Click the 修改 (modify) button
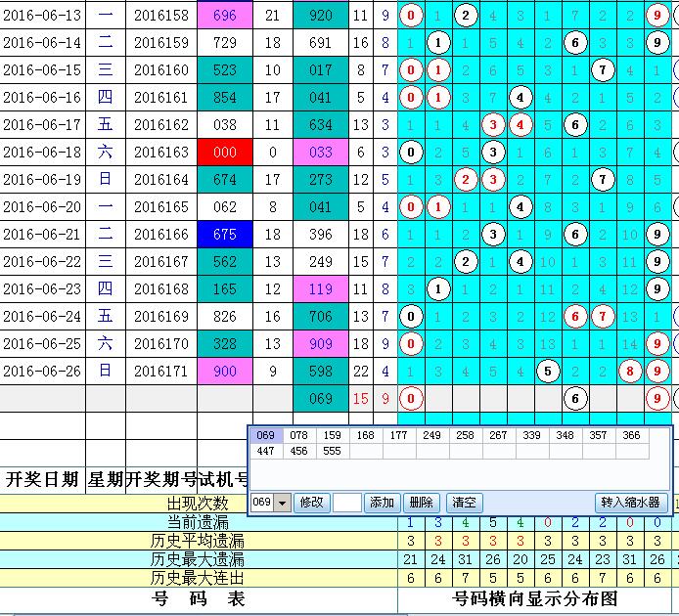The height and width of the screenshot is (616, 679). [311, 503]
